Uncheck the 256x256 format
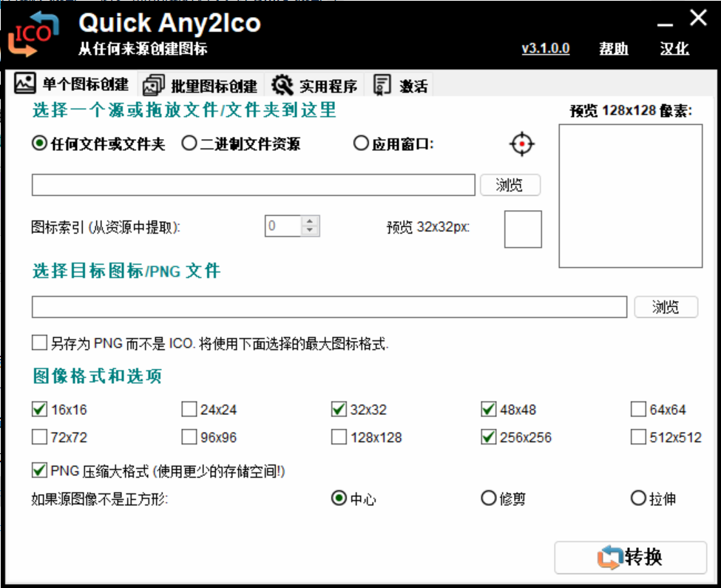Image resolution: width=721 pixels, height=588 pixels. pos(488,437)
